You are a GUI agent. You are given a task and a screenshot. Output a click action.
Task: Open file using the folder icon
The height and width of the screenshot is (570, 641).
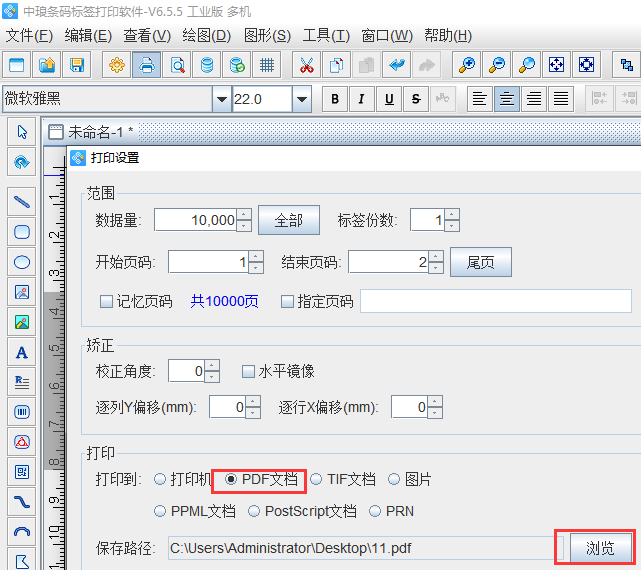click(47, 65)
